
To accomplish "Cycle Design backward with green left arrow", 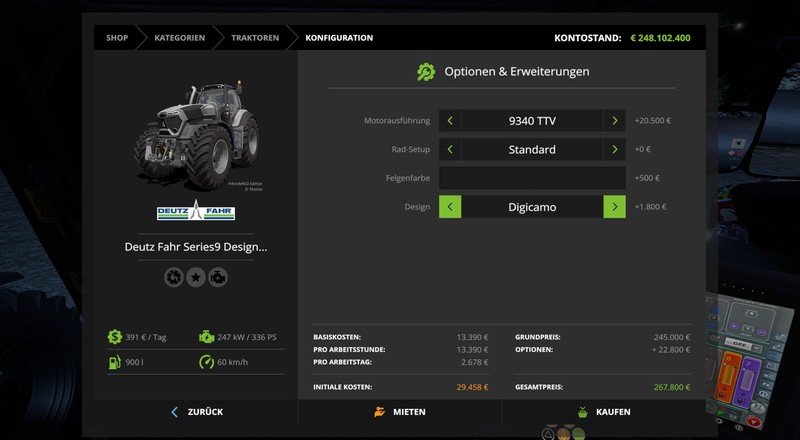I will point(450,207).
